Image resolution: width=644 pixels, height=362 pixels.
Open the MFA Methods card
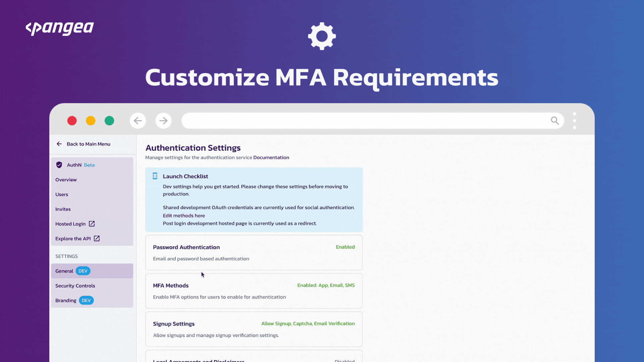[x=254, y=291]
